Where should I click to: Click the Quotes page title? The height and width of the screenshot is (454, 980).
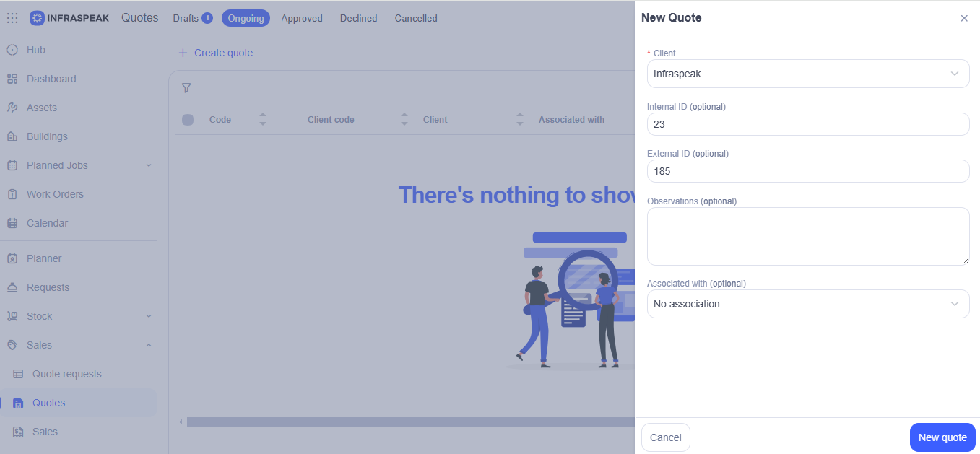(139, 18)
